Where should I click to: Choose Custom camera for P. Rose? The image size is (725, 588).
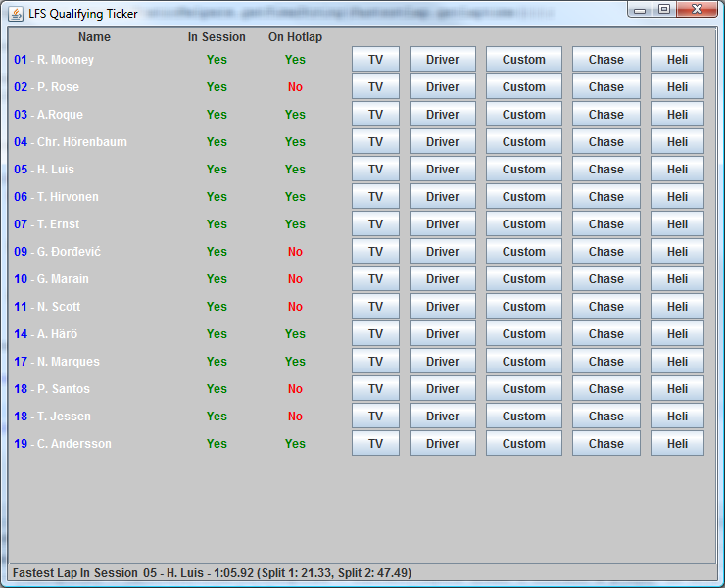[524, 86]
